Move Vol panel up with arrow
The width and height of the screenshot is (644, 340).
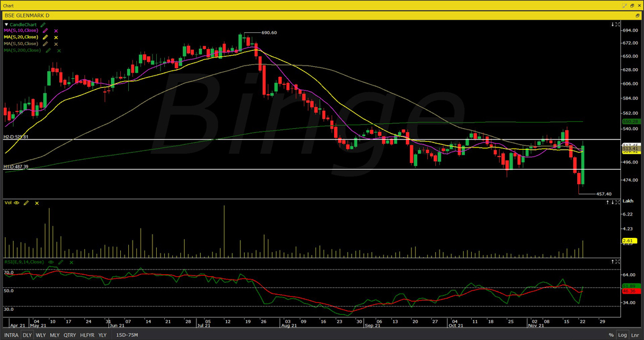tap(608, 202)
